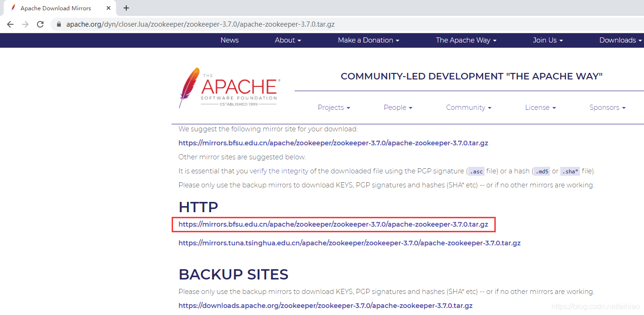Click the browser back arrow

[x=10, y=24]
